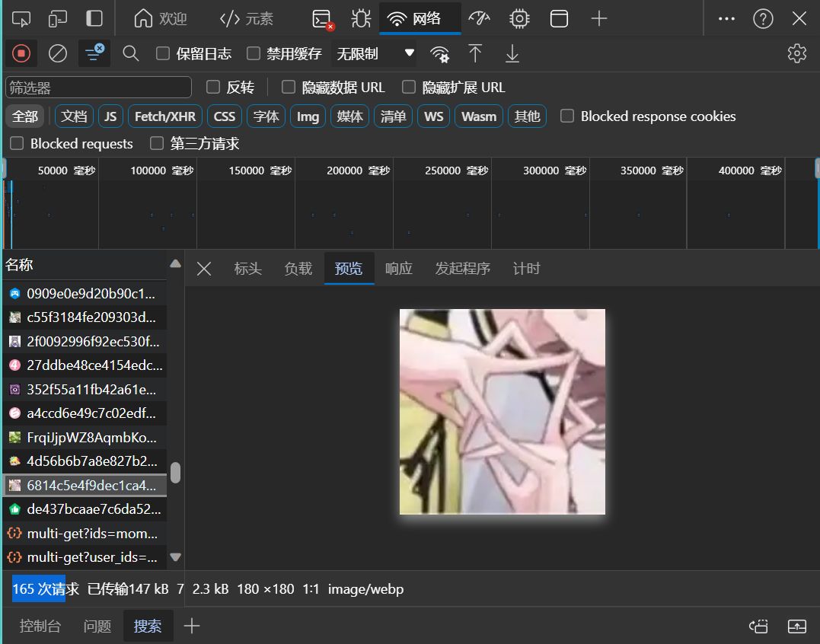The width and height of the screenshot is (820, 644).
Task: Filter requests by 字体
Action: [x=266, y=116]
